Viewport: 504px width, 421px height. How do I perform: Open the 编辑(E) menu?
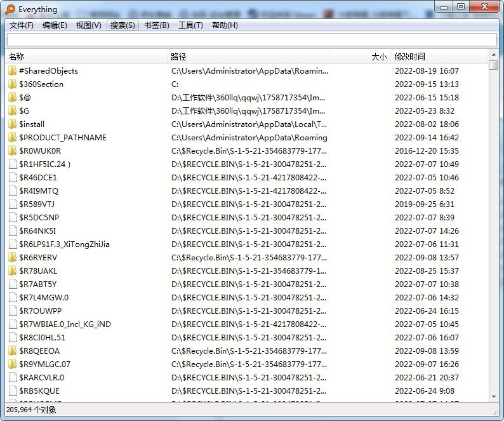[55, 25]
